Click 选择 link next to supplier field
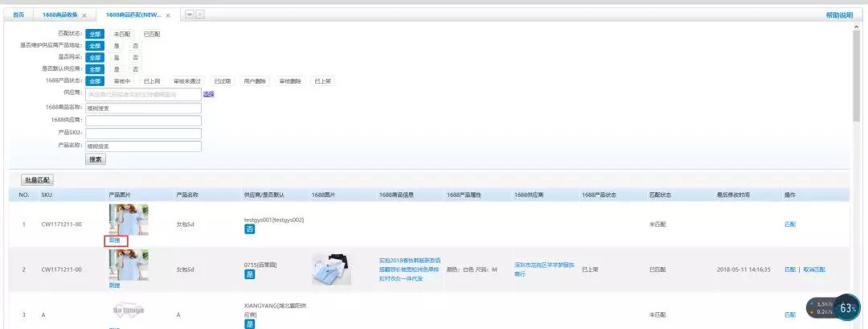Screen dimensions: 868x329 [x=208, y=94]
